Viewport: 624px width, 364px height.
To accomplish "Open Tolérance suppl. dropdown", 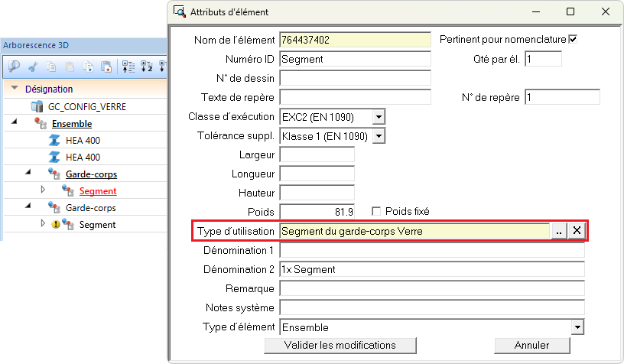I will [379, 136].
